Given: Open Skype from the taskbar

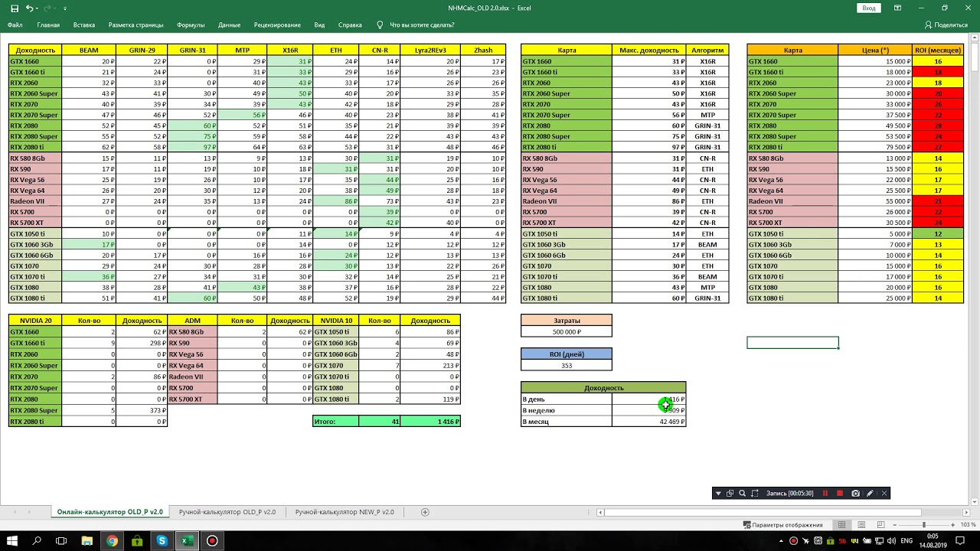Looking at the screenshot, I should click(x=162, y=541).
